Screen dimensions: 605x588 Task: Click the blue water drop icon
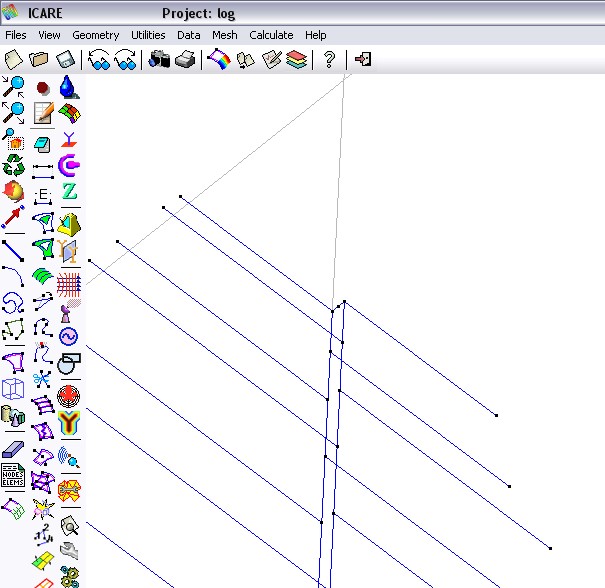tap(69, 87)
